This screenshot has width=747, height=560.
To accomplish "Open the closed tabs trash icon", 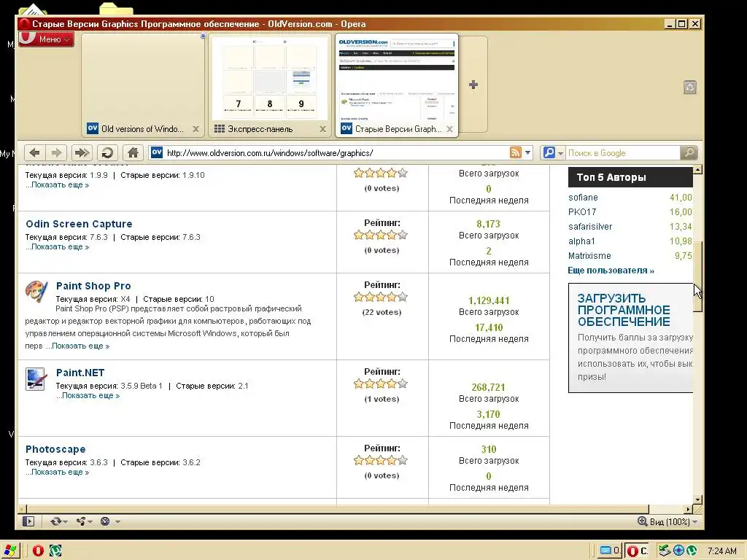I will 690,87.
